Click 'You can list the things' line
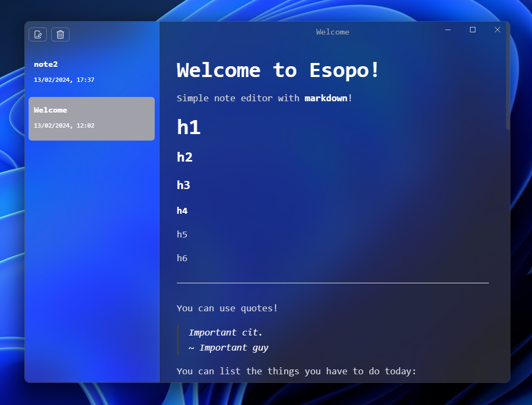The height and width of the screenshot is (405, 532). pos(296,372)
